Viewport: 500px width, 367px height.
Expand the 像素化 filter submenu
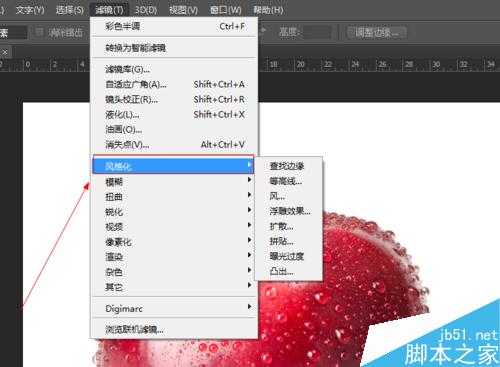click(x=174, y=242)
